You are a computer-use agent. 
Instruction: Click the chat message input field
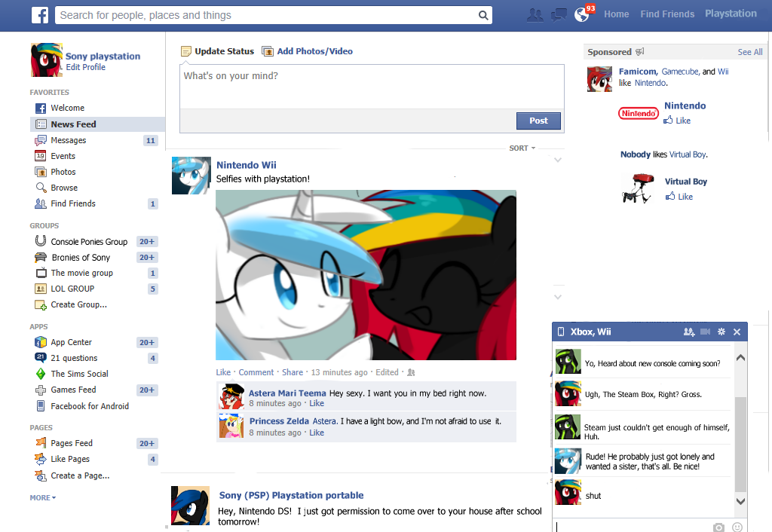click(x=633, y=527)
